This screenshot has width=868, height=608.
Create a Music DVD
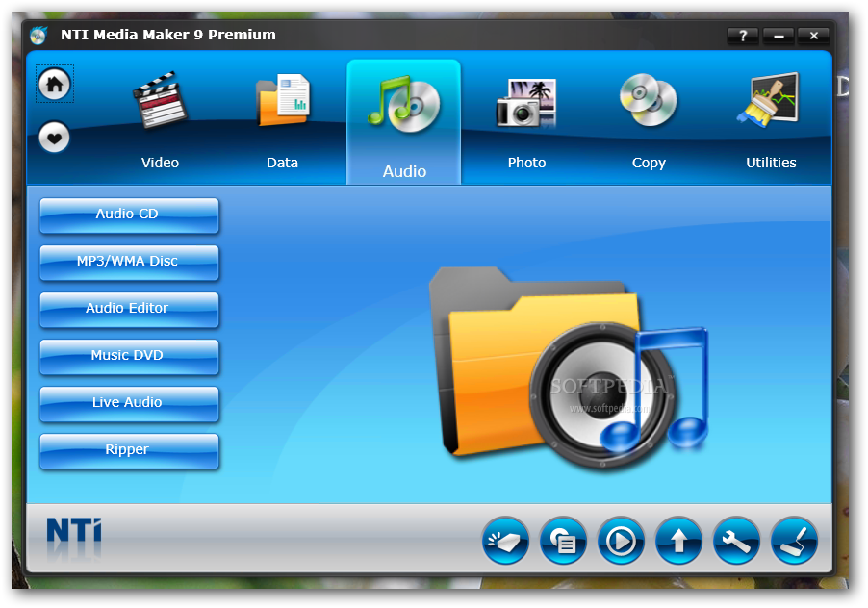pos(129,357)
